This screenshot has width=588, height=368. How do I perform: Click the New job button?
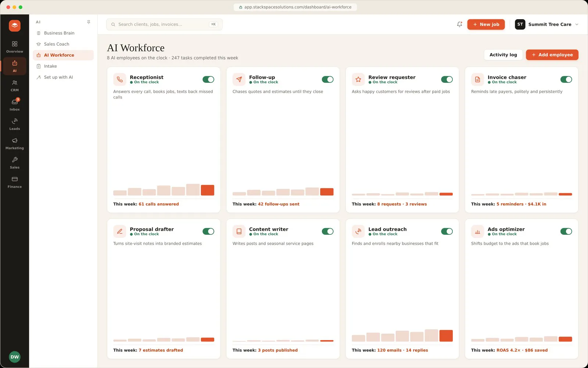[x=486, y=24]
